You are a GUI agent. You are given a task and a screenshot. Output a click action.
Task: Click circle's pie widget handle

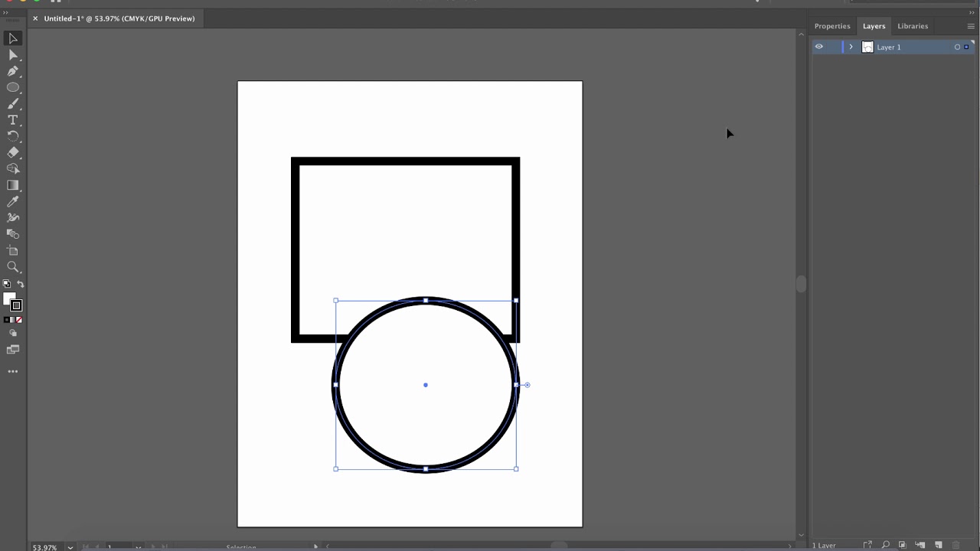527,385
